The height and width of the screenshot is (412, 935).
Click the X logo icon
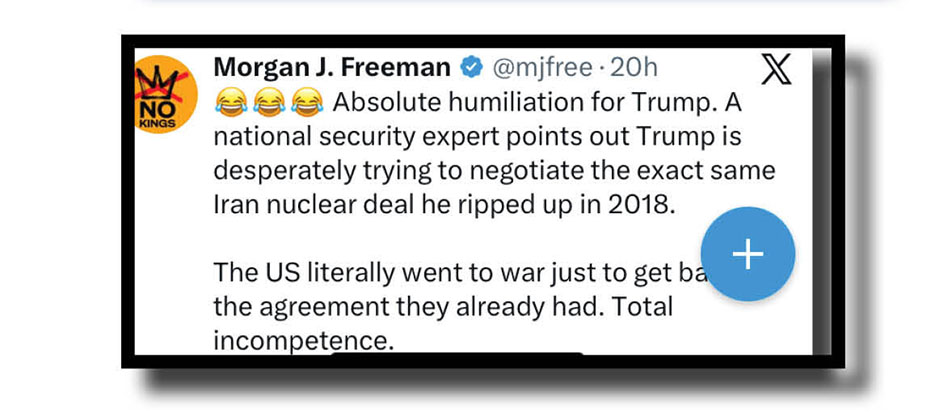(776, 68)
